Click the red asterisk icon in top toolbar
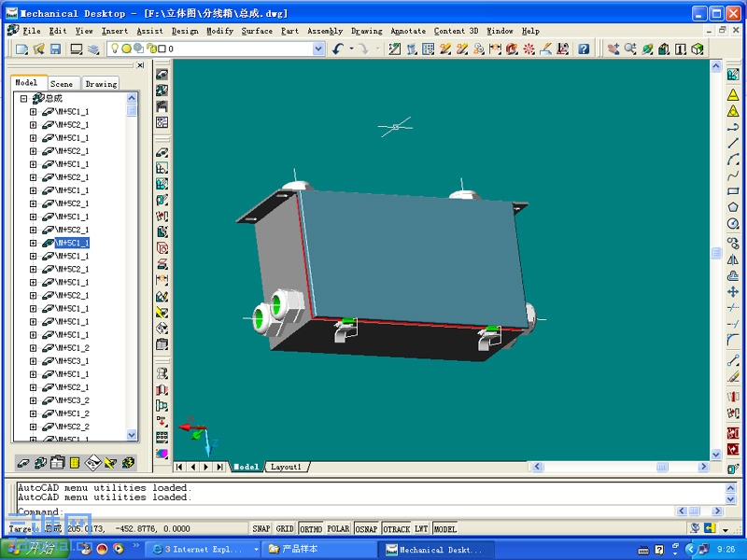The image size is (747, 560). [529, 49]
